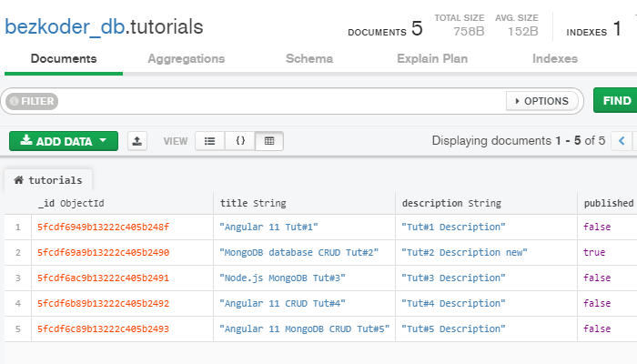Click the FILTER info badge
This screenshot has width=637, height=364.
tap(32, 101)
